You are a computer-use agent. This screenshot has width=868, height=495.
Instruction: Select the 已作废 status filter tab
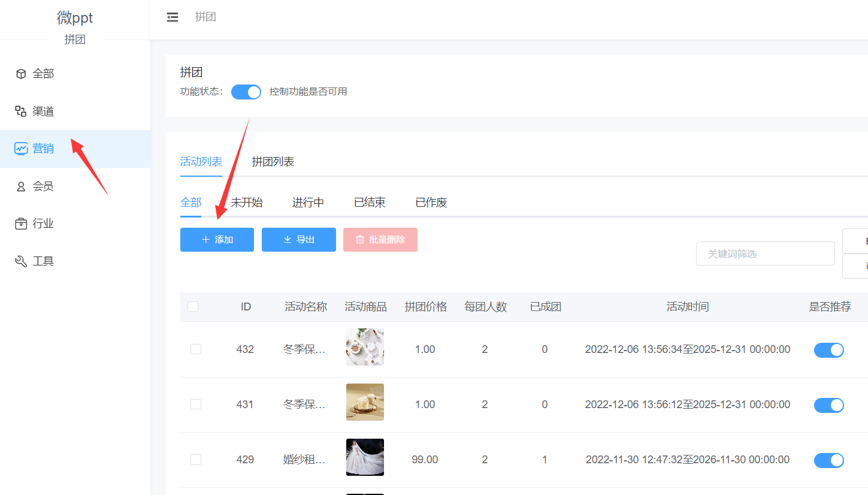(x=431, y=203)
